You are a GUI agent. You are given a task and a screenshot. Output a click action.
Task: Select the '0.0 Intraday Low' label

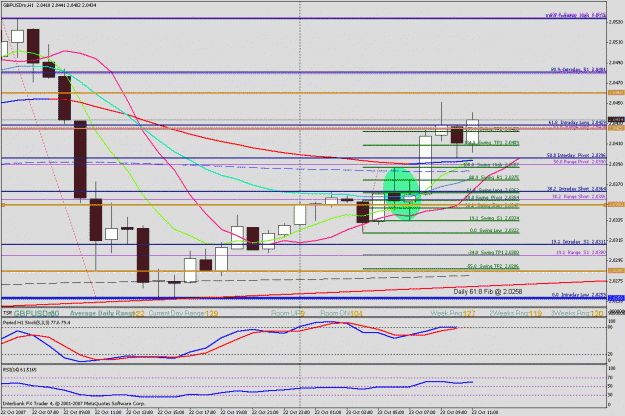coord(579,295)
